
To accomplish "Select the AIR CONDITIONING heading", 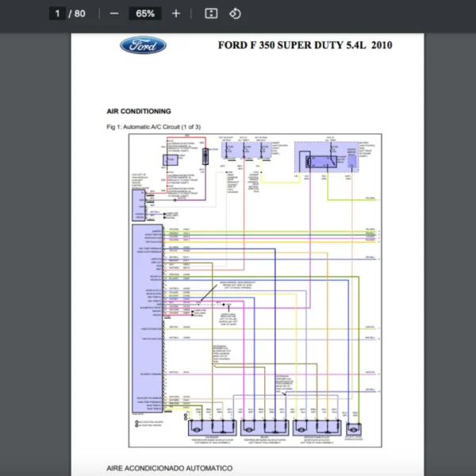I will (x=139, y=112).
